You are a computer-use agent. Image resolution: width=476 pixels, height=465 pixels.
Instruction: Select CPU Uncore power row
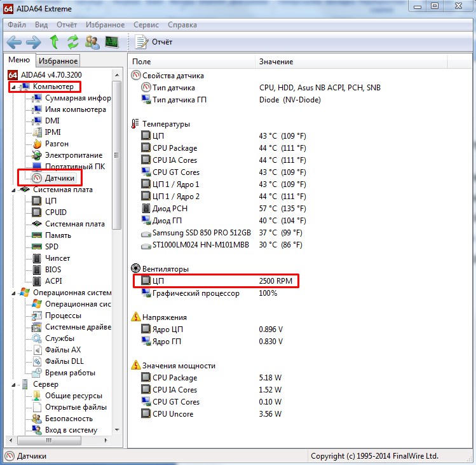(212, 414)
